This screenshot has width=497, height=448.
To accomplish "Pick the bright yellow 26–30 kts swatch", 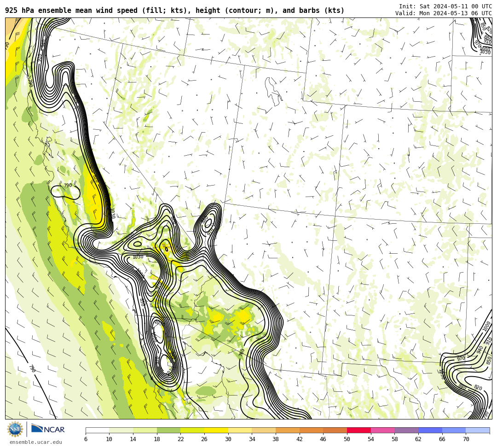I will tap(216, 430).
